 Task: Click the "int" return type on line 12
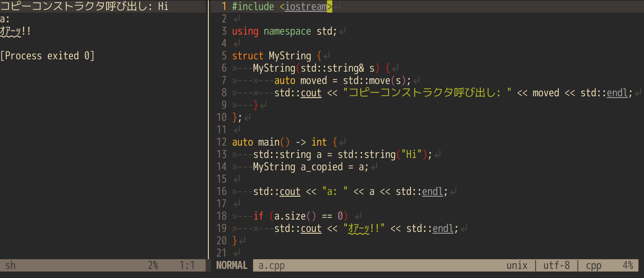(x=319, y=142)
